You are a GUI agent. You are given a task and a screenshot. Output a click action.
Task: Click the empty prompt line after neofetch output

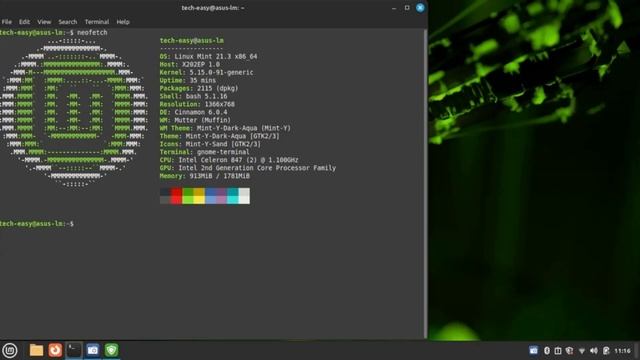click(x=37, y=224)
